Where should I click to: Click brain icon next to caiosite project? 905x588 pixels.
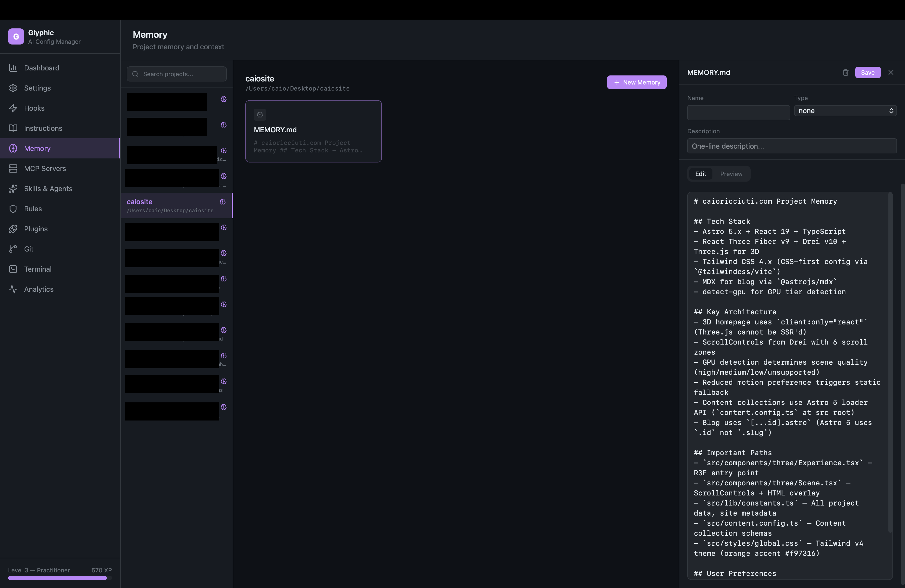click(x=223, y=202)
